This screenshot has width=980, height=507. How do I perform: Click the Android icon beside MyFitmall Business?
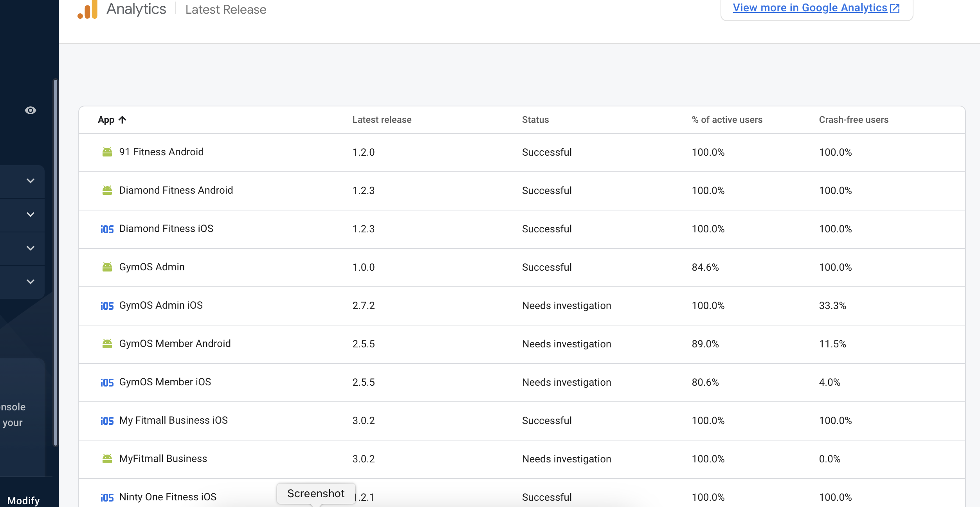107,459
